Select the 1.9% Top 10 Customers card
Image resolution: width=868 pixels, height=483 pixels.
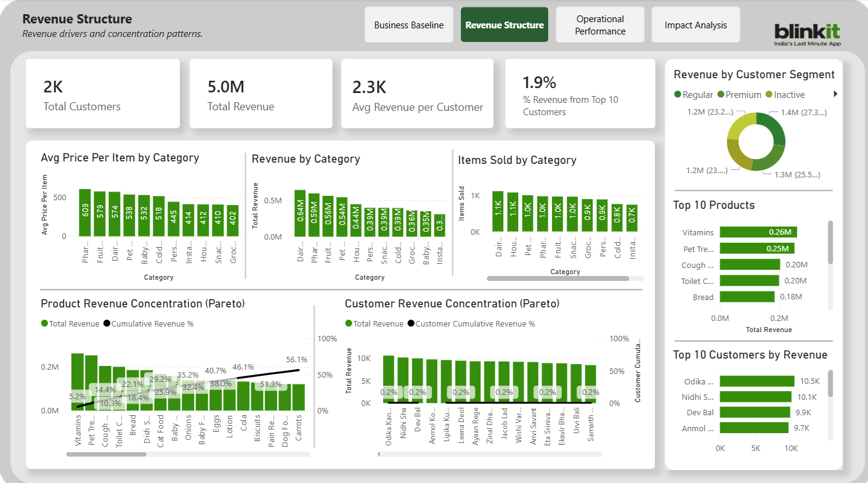[x=580, y=93]
